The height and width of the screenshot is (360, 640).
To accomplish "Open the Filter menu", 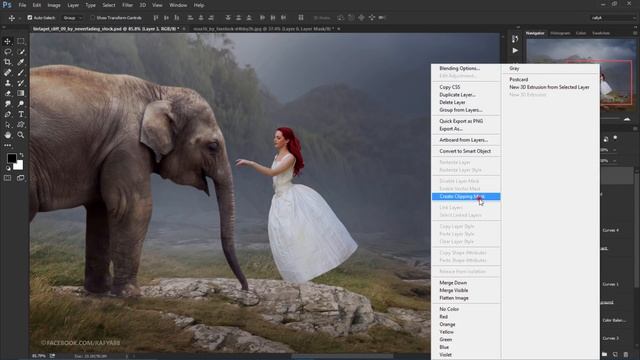I will (127, 5).
